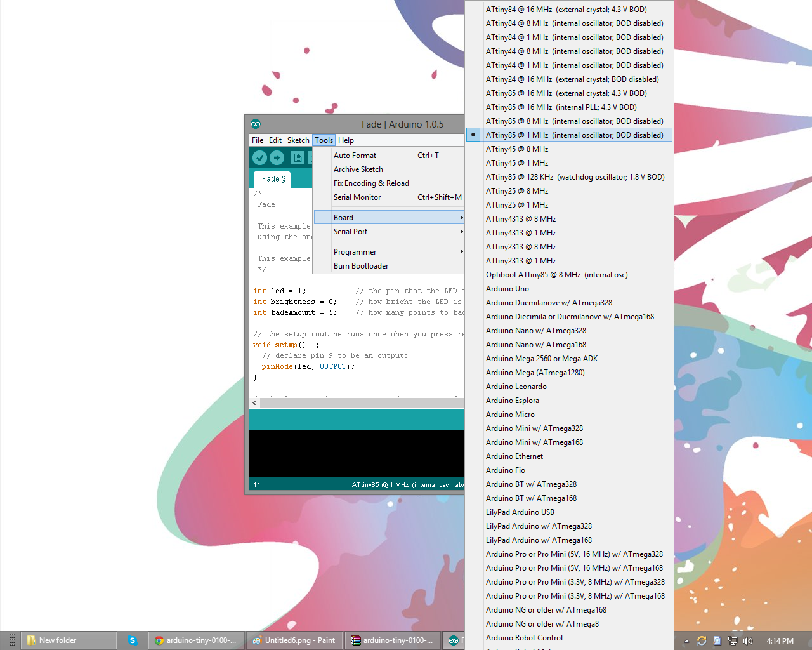Choose Arduino Uno board

569,289
